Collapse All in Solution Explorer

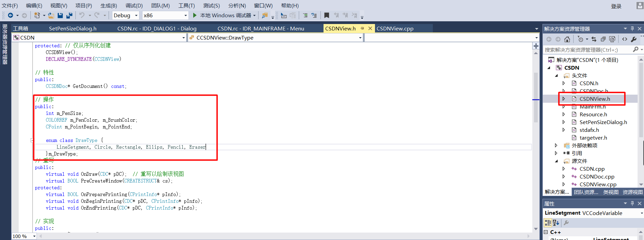[603, 39]
